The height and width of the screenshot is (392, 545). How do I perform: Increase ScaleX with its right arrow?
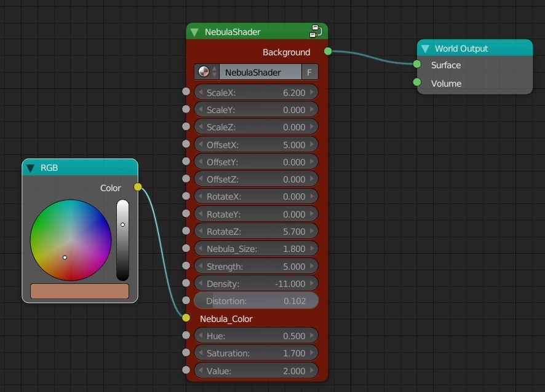(312, 92)
